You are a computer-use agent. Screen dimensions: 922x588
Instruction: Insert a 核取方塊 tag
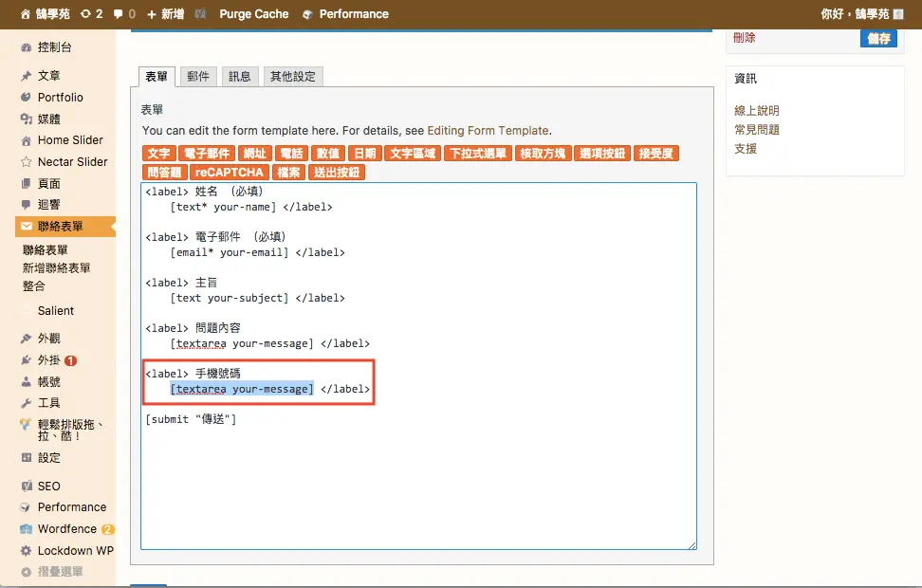(x=543, y=154)
